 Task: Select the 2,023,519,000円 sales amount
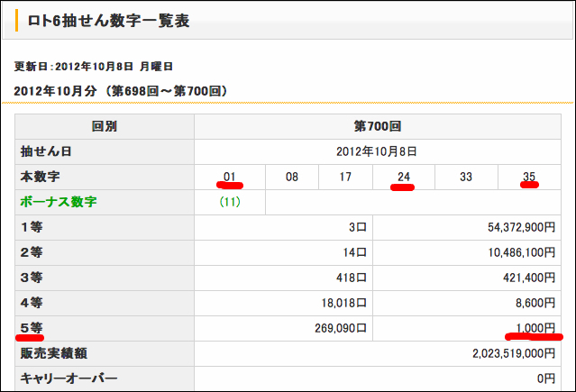(x=514, y=353)
